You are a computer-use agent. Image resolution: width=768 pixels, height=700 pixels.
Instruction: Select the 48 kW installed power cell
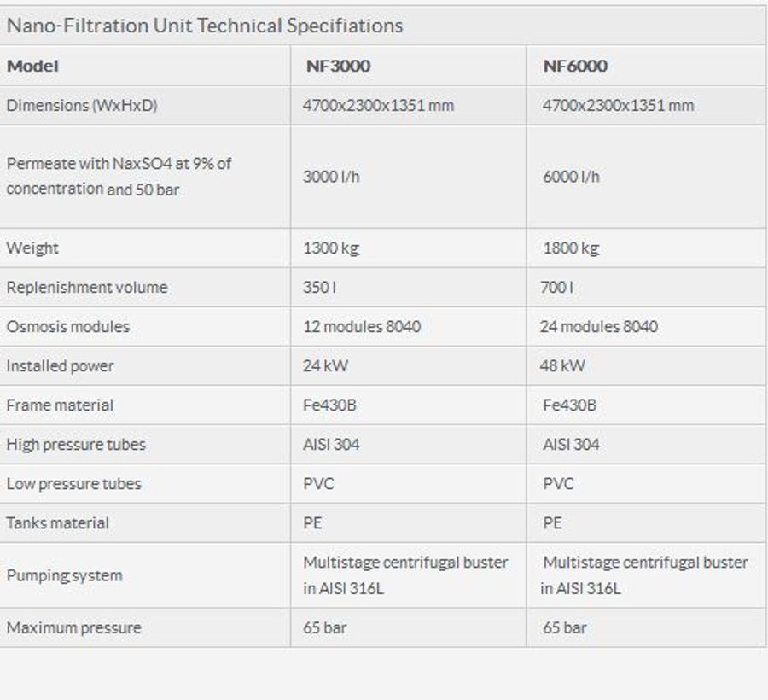pyautogui.click(x=564, y=366)
